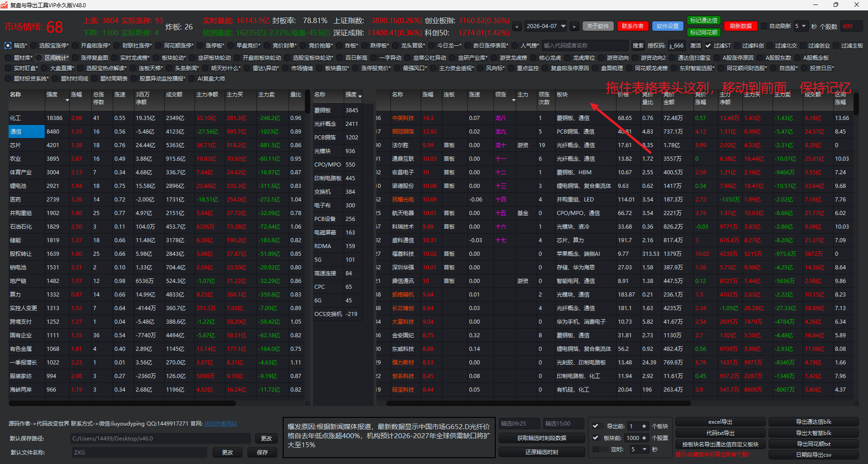Viewport: 868px width, 464px height.
Task: Select the 涨停复盘图 view option
Action: click(x=75, y=58)
